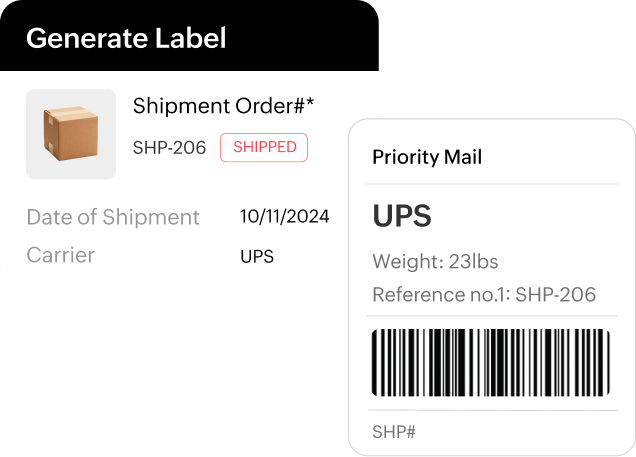Click the barcode image on label

tap(490, 362)
